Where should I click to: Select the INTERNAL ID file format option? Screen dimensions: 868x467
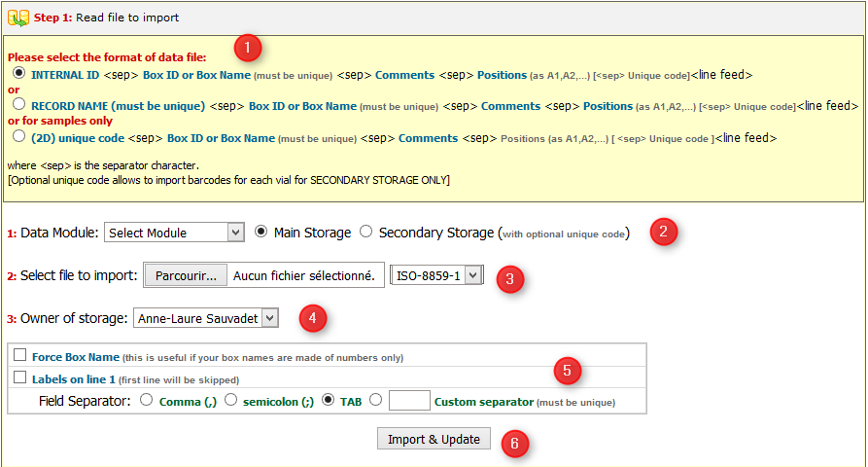[x=19, y=73]
